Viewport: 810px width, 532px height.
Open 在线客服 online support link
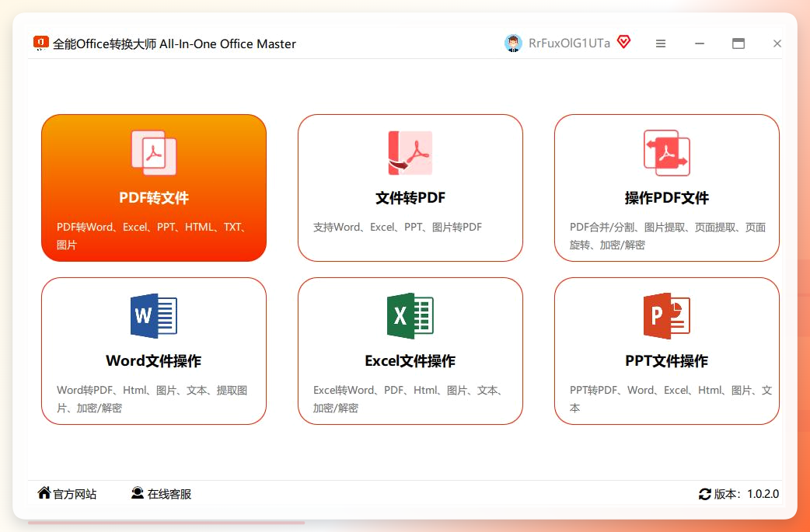[x=169, y=494]
